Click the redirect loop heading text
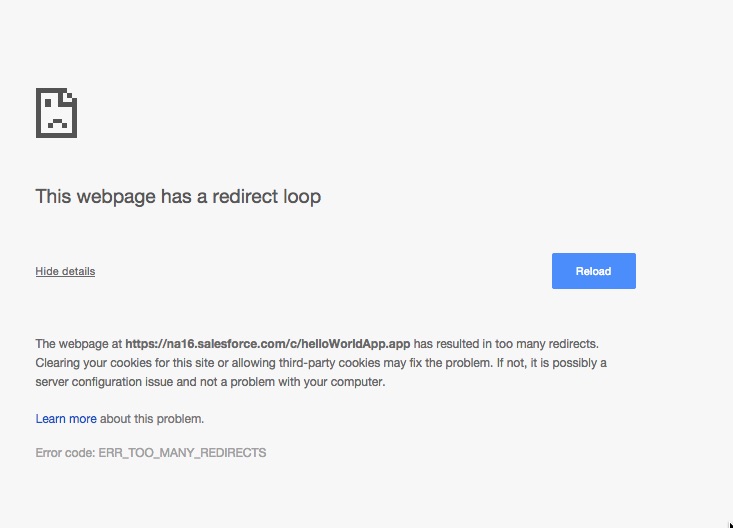Viewport: 733px width, 528px height. coord(178,197)
